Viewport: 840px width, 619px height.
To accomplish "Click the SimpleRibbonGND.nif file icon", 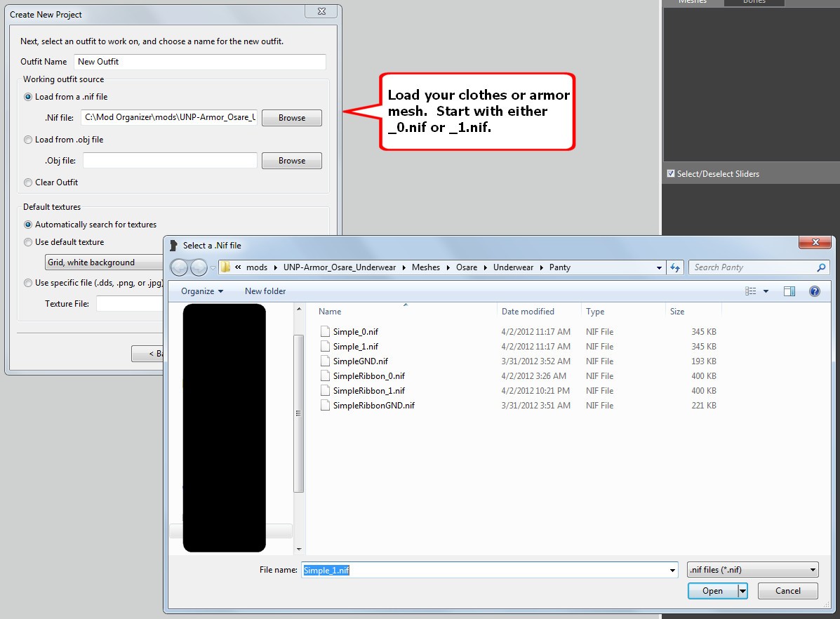I will tap(324, 405).
